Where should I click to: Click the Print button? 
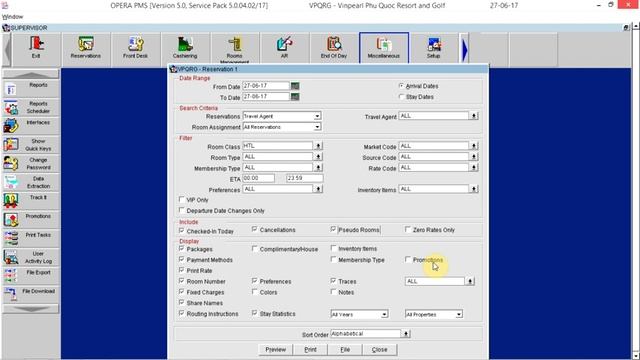click(310, 349)
